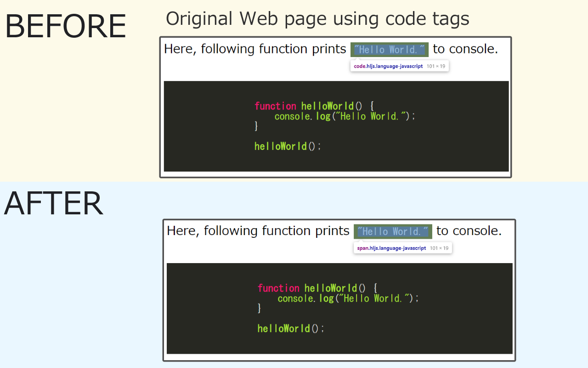Image resolution: width=588 pixels, height=368 pixels.
Task: Click the "101 × 19" size in BEFORE tooltip
Action: click(436, 66)
